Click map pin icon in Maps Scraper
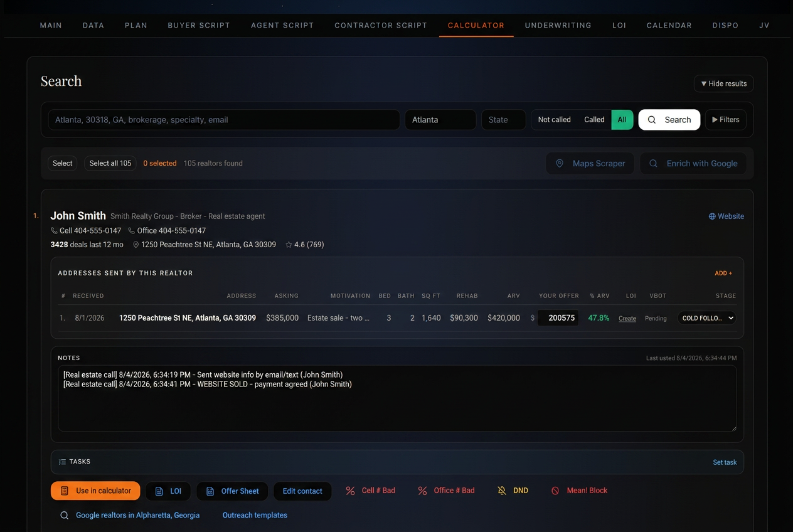The width and height of the screenshot is (793, 532). 560,163
